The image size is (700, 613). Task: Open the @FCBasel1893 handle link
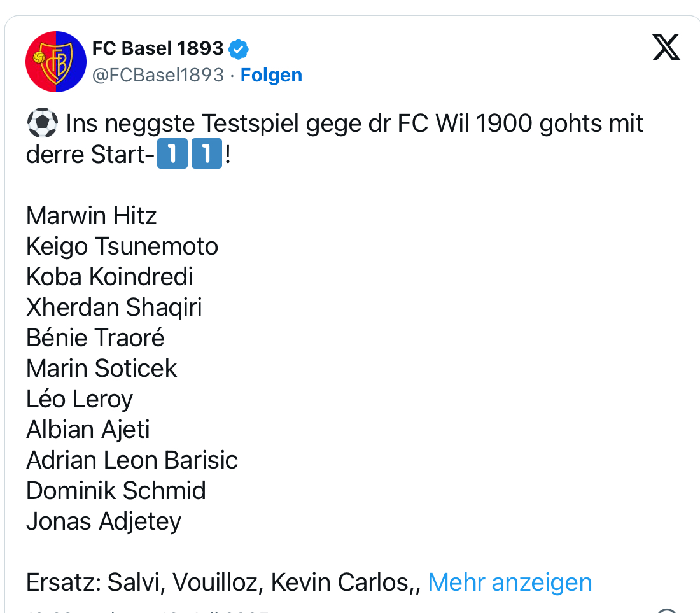click(158, 75)
